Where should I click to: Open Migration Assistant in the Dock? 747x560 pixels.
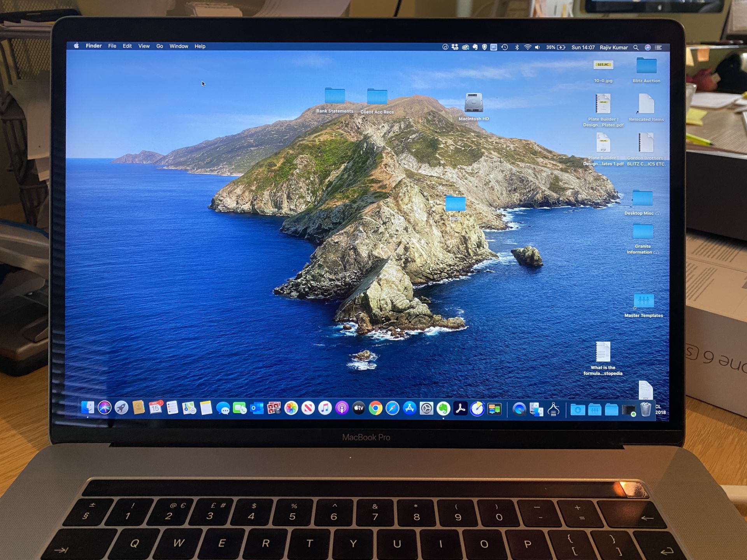coord(537,409)
